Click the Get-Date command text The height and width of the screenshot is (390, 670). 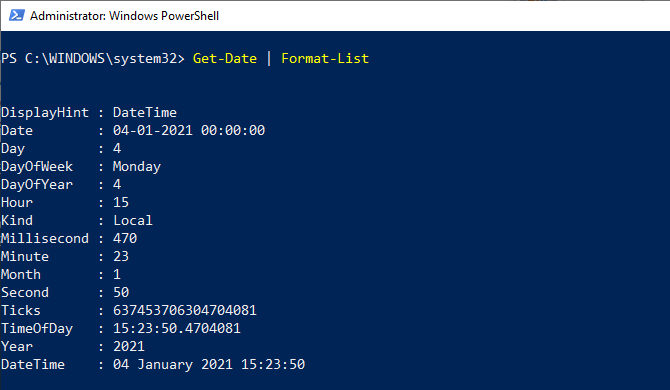(x=225, y=58)
